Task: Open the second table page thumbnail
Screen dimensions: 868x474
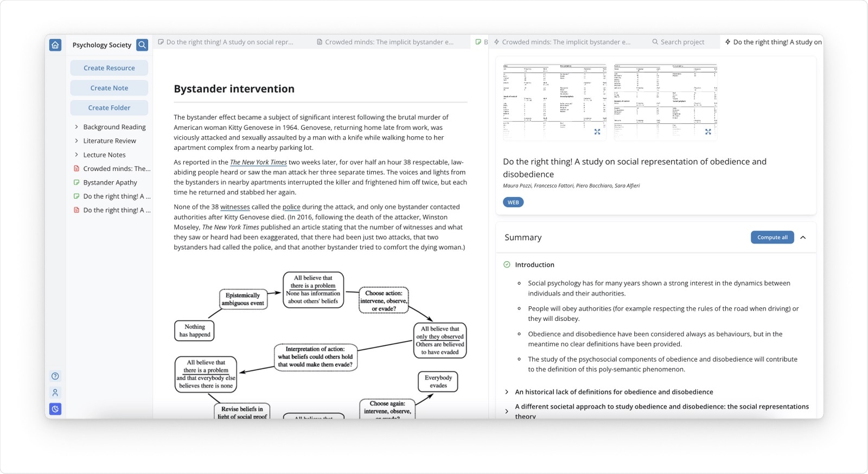Action: coord(666,102)
